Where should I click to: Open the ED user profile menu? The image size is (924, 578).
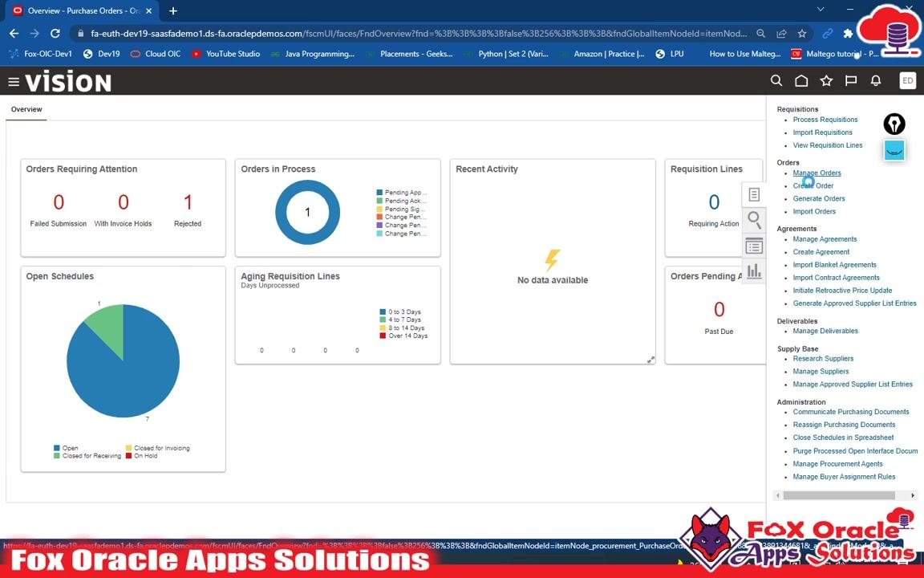[x=907, y=81]
